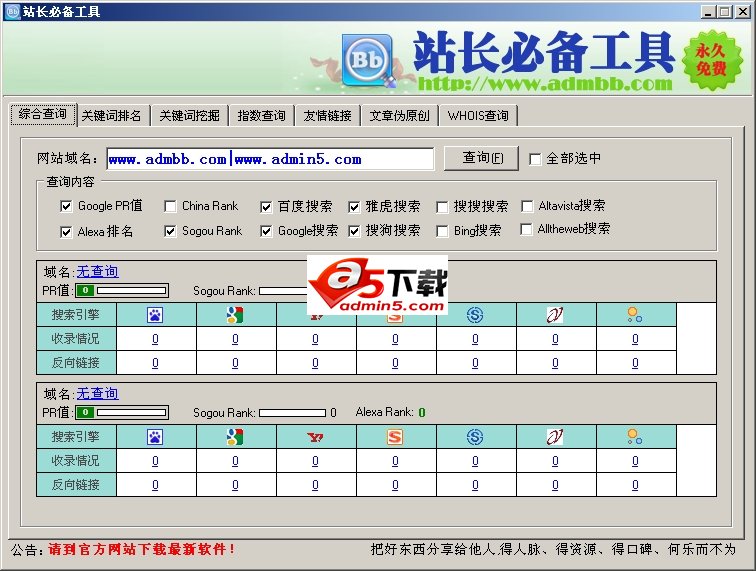Viewport: 756px width, 571px height.
Task: Click the Google icon in first table
Action: click(235, 315)
